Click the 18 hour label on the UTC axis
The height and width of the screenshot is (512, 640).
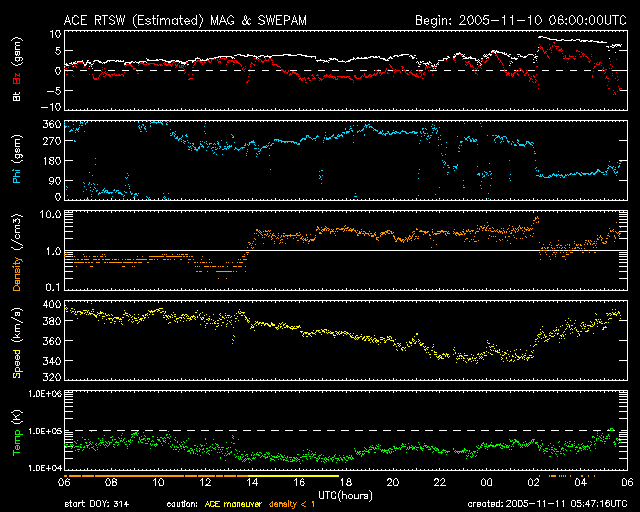(346, 483)
